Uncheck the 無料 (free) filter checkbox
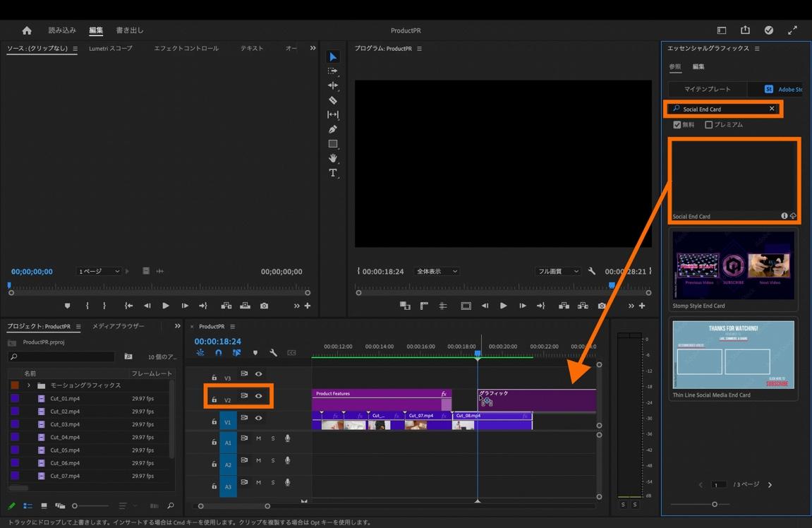 (x=677, y=125)
